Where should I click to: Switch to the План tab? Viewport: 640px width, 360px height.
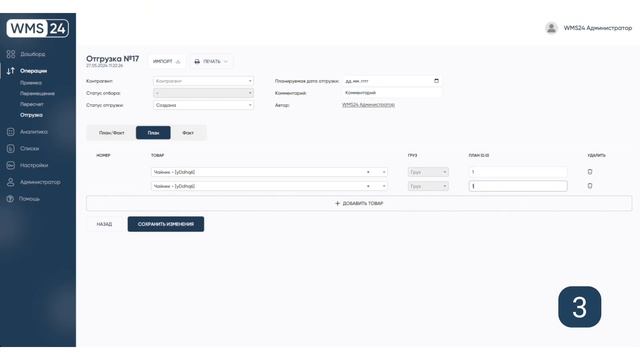153,133
